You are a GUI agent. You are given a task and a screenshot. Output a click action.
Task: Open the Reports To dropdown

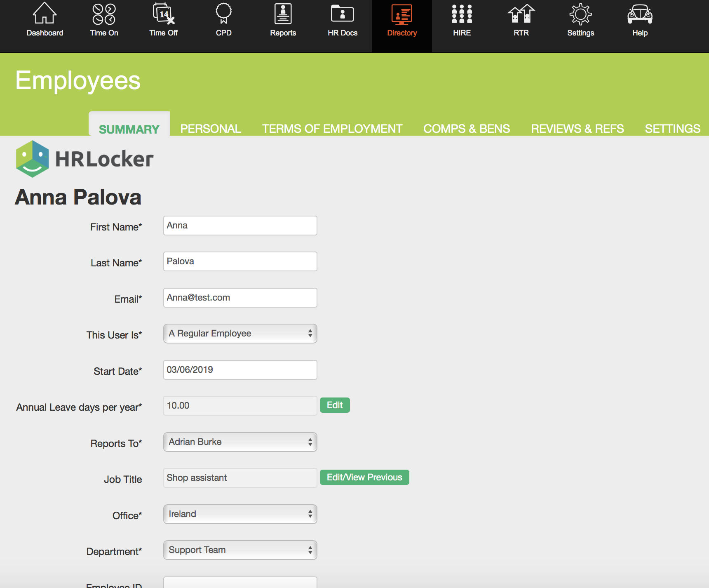[x=240, y=442]
